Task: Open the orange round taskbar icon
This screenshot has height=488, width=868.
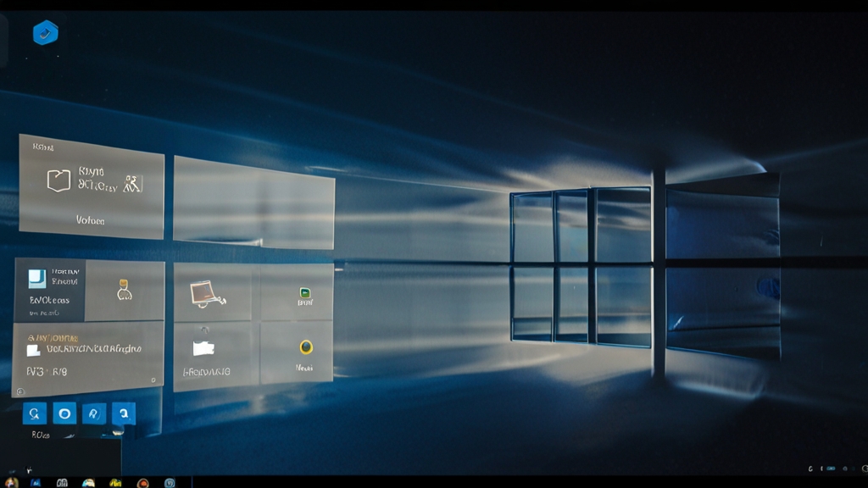Action: coord(142,482)
